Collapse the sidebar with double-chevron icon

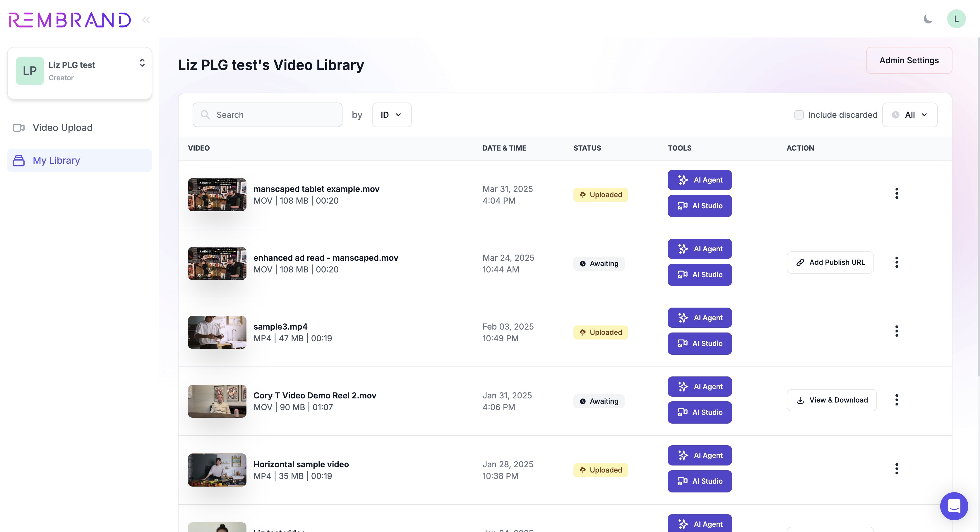click(146, 20)
